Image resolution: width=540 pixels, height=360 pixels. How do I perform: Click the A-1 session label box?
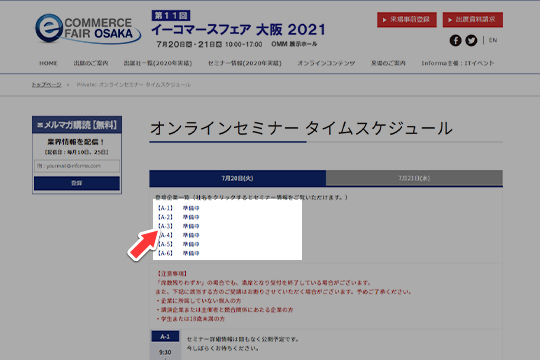[x=165, y=337]
